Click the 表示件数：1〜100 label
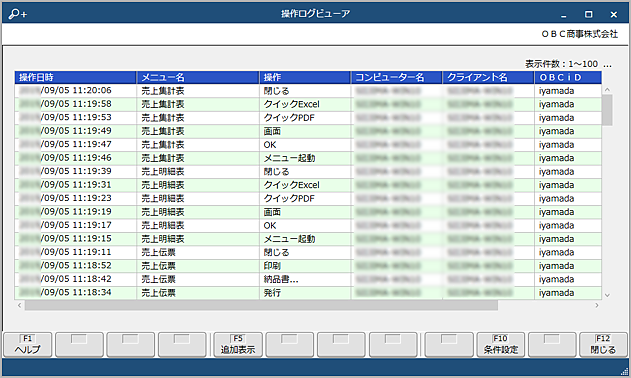631x378 pixels. point(561,64)
